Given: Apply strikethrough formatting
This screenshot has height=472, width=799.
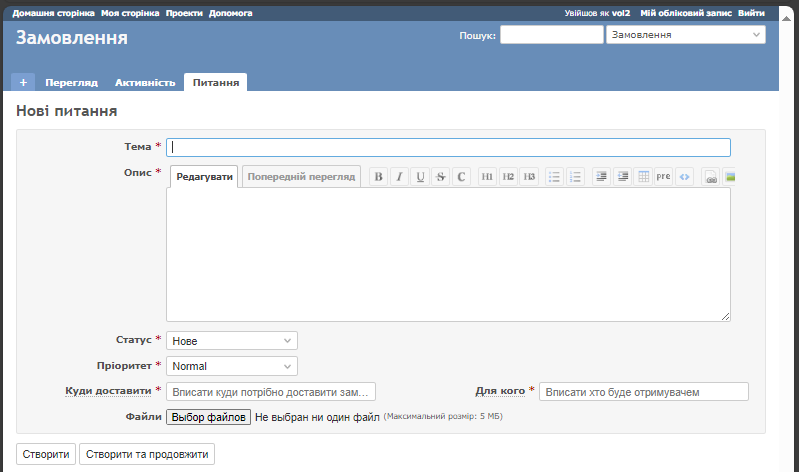Looking at the screenshot, I should point(441,177).
